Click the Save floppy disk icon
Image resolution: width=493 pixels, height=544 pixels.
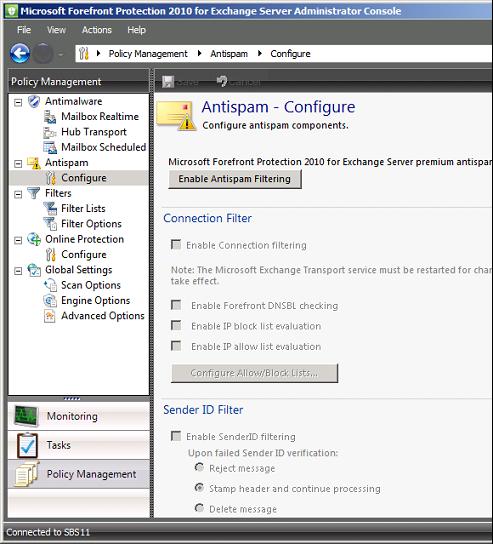click(168, 82)
